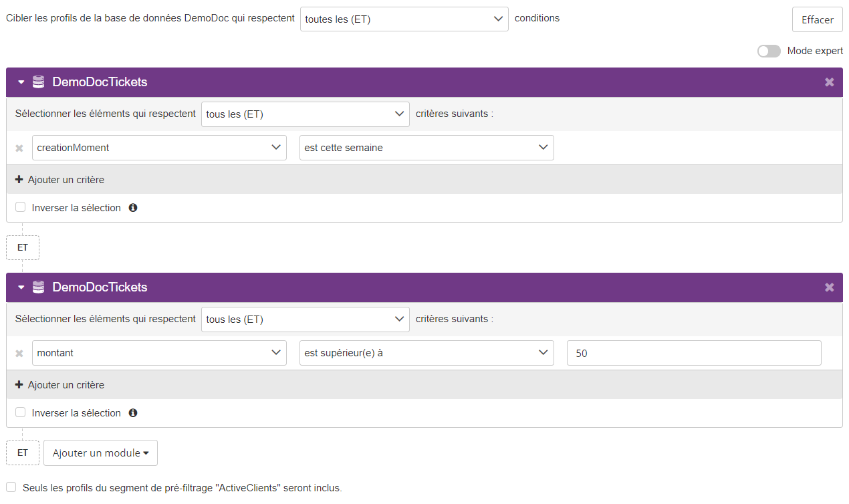Remove the first DemoDocTickets module

pyautogui.click(x=829, y=82)
